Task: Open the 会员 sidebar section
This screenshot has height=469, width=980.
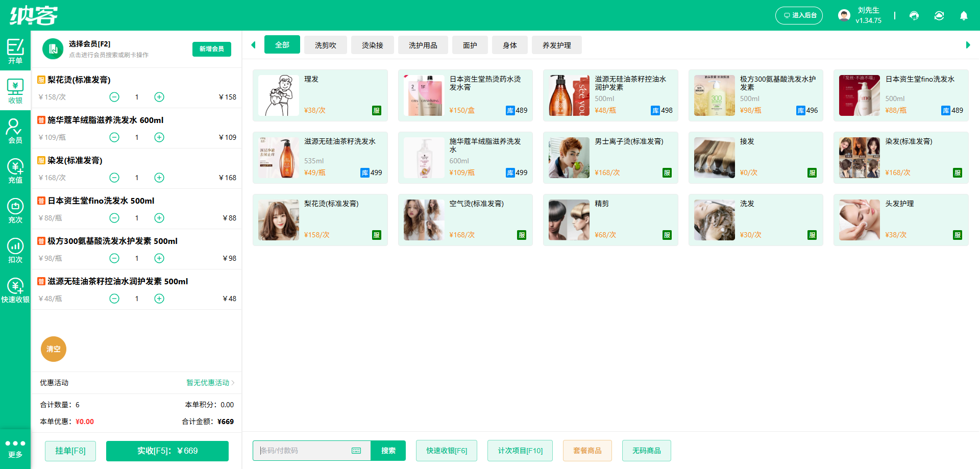Action: click(15, 131)
